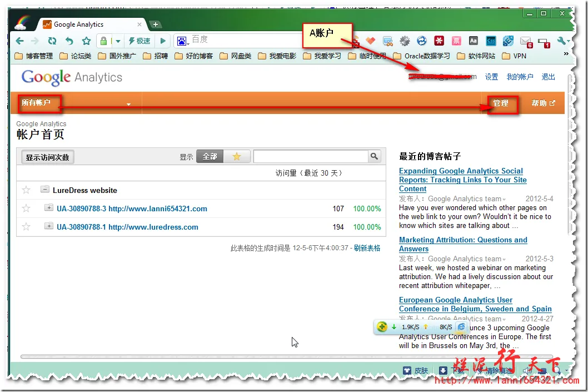Expand the bookmarks overflow chevron
This screenshot has height=392, width=588.
coord(566,54)
